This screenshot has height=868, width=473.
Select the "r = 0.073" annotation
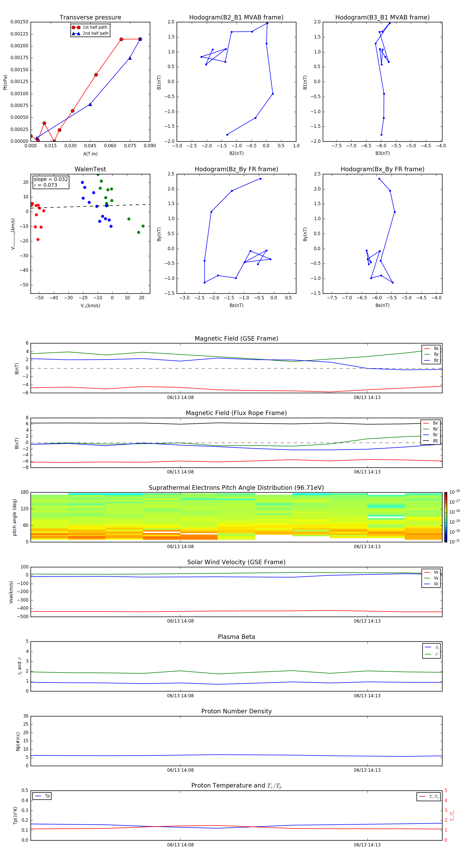coord(45,185)
